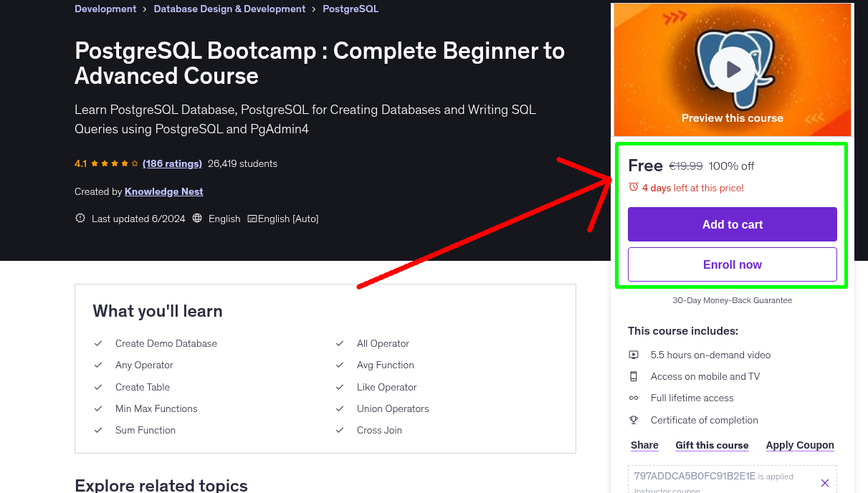Click the course title heading
Viewport: 868px width, 493px height.
[320, 63]
